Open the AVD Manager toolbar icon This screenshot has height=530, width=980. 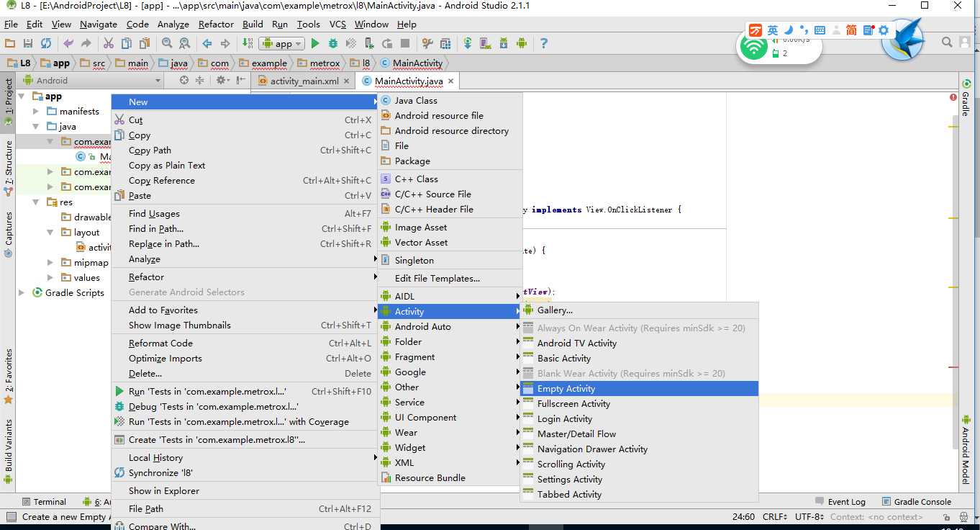point(486,43)
